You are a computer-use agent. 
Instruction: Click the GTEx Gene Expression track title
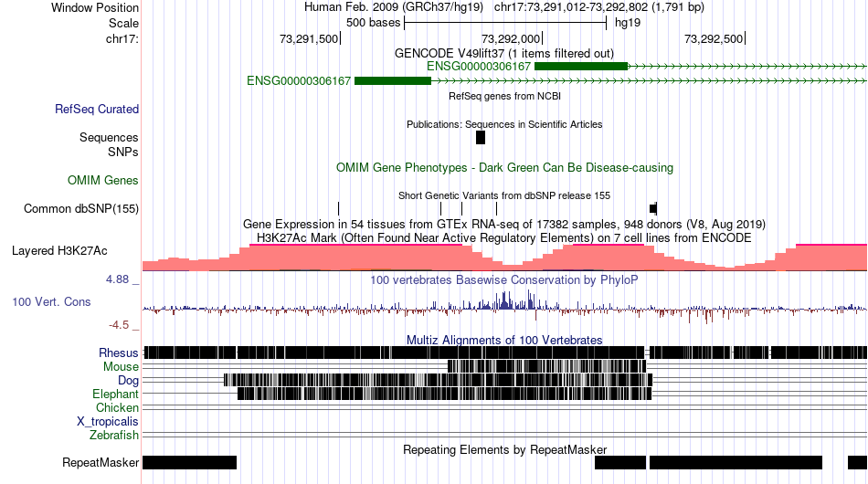[504, 224]
